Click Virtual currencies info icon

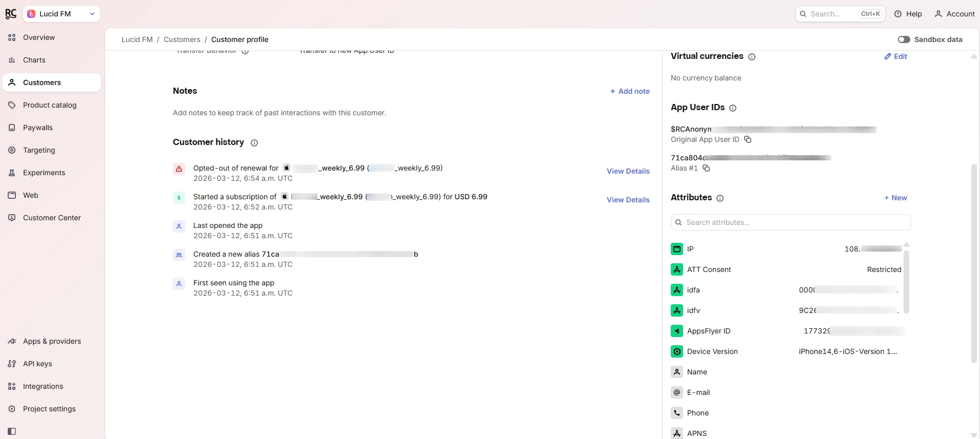point(752,57)
